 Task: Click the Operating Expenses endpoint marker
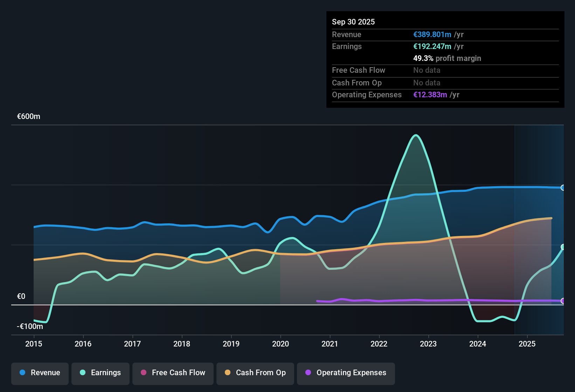tap(563, 301)
